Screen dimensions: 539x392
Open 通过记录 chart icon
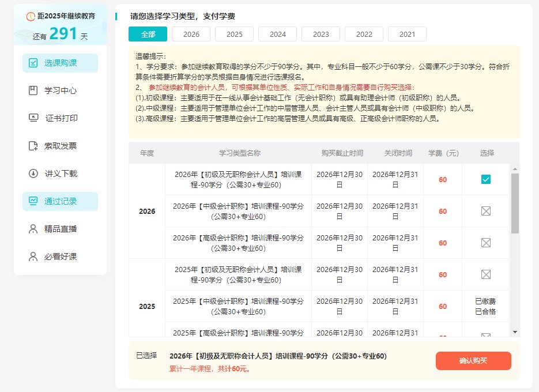33,201
